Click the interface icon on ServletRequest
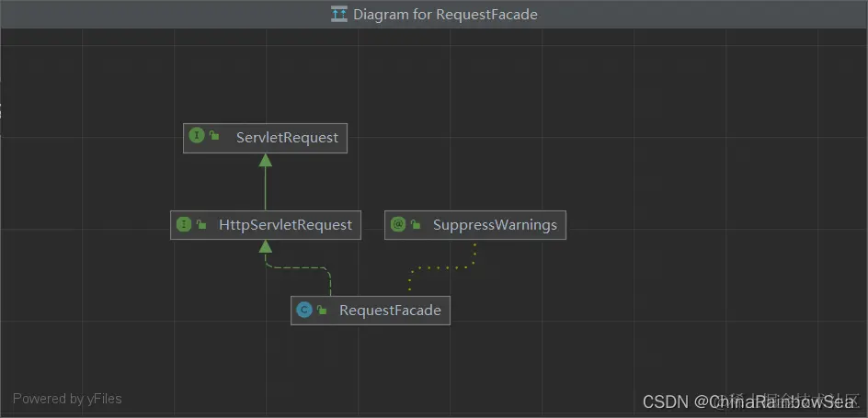The image size is (868, 418). point(197,135)
